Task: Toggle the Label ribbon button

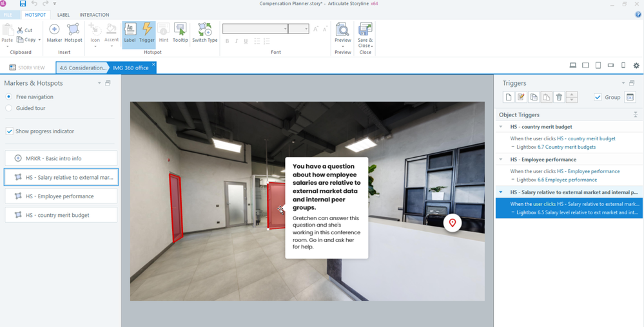Action: coord(130,32)
